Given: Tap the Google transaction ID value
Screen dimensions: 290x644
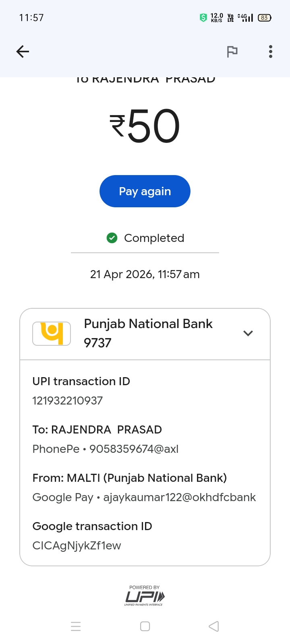Looking at the screenshot, I should tap(77, 545).
